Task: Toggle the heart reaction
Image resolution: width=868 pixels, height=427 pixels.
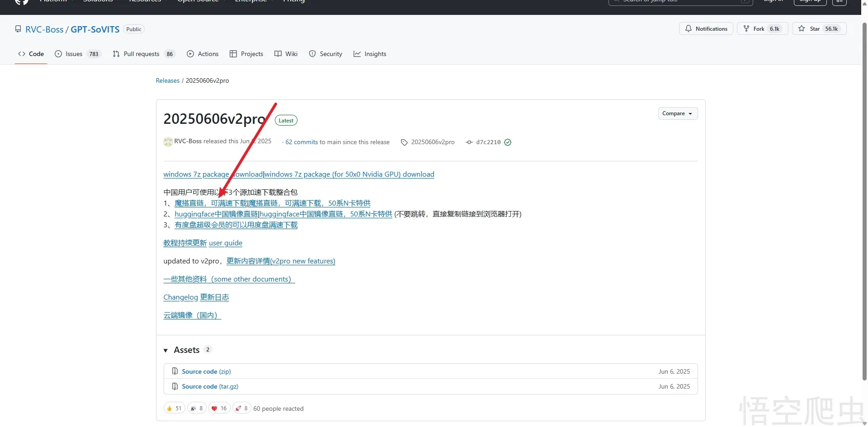Action: [219, 408]
